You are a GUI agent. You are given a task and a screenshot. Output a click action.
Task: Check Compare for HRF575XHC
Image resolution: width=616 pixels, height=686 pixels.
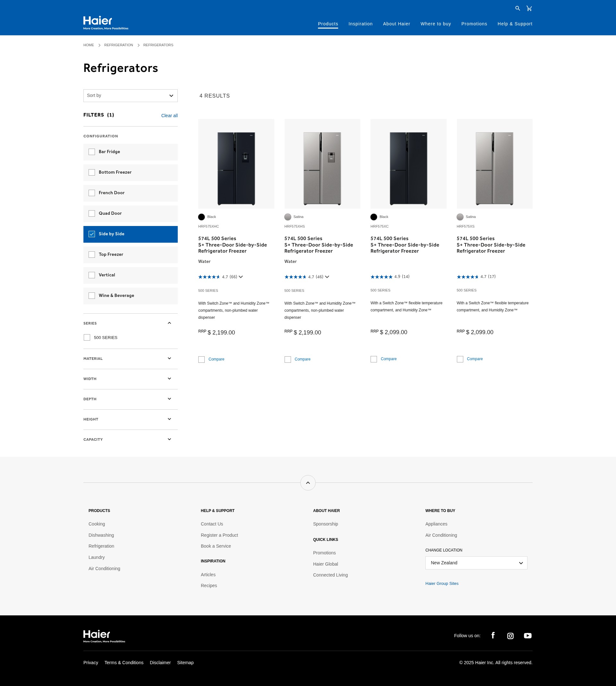[201, 359]
